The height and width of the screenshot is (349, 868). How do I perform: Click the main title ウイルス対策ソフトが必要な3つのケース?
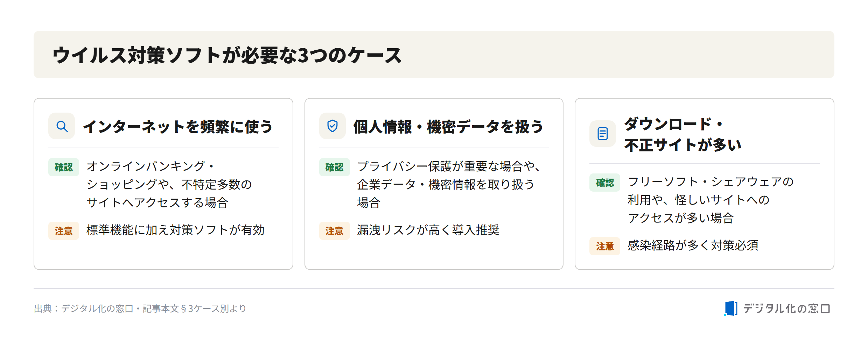click(227, 55)
